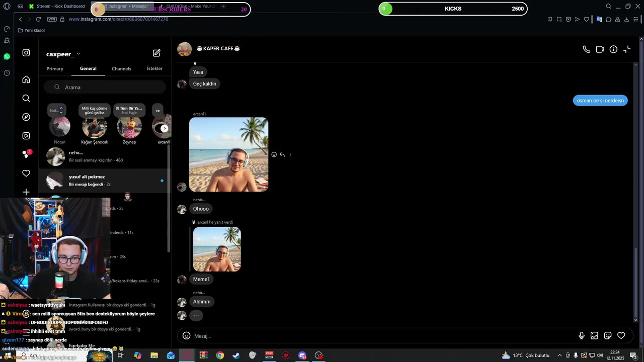Image resolution: width=644 pixels, height=362 pixels.
Task: Click the 'Aldimm' message bubble
Action: [x=202, y=302]
